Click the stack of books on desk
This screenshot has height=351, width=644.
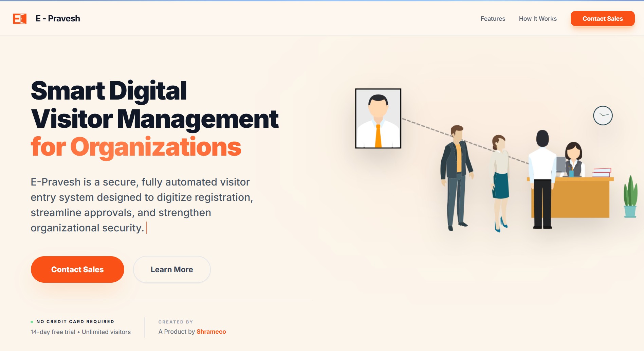[602, 172]
